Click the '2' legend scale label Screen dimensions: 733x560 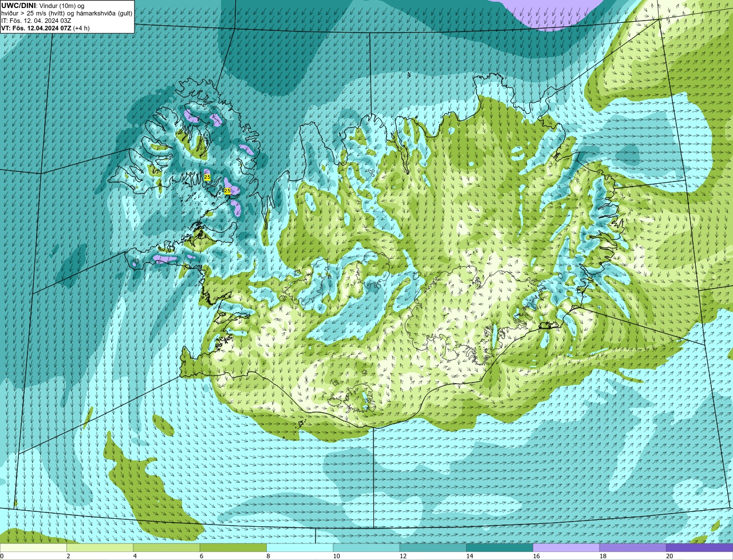point(68,556)
